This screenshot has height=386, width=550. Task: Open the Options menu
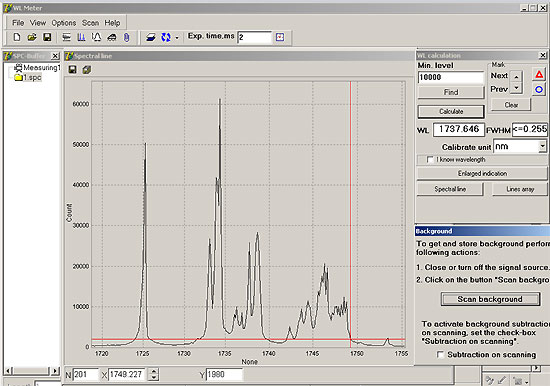click(x=64, y=23)
